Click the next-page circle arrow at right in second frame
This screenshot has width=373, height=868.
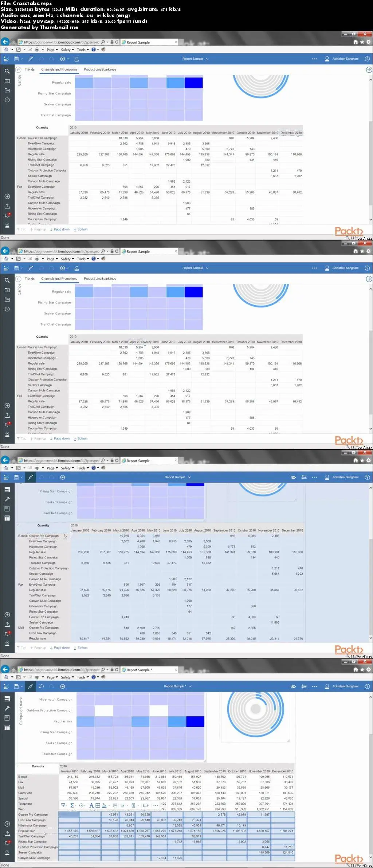369,279
